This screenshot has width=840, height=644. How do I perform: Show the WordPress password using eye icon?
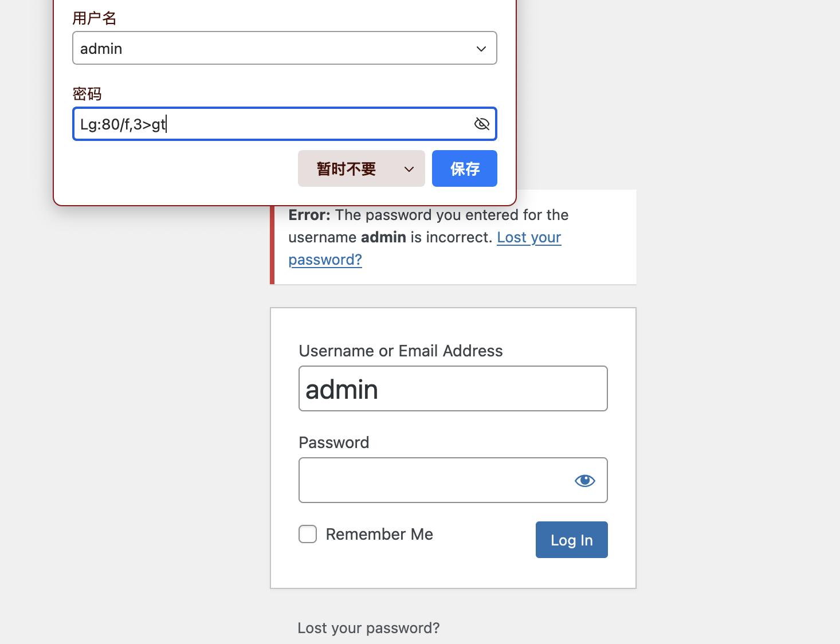(584, 480)
